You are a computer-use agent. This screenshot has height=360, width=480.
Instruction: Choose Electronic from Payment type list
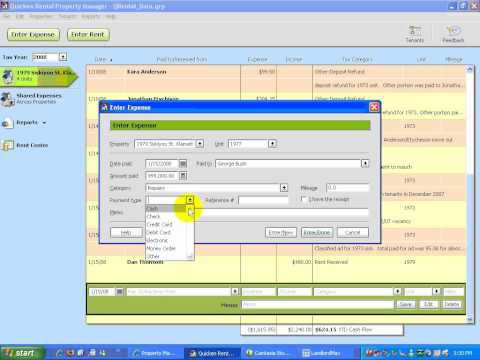tap(167, 240)
